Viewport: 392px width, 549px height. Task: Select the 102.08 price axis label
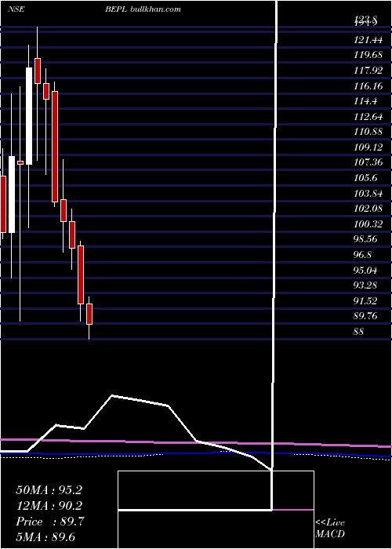click(368, 209)
